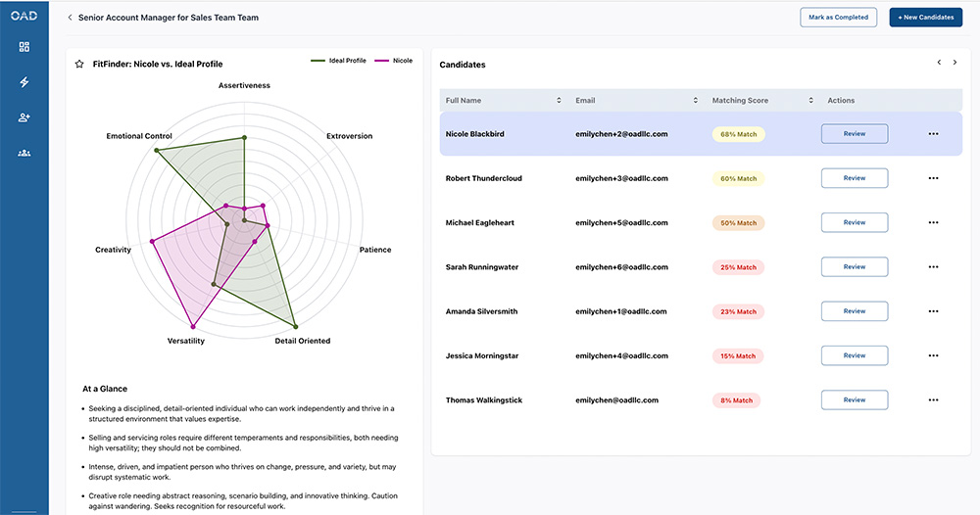This screenshot has height=515, width=980.
Task: Star the FitFinder chart as favorite
Action: 79,64
